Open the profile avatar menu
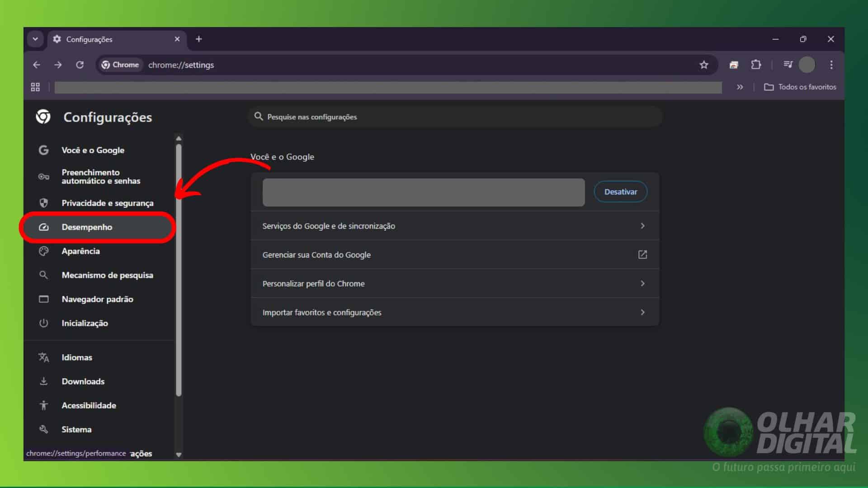Viewport: 868px width, 488px height. click(807, 65)
